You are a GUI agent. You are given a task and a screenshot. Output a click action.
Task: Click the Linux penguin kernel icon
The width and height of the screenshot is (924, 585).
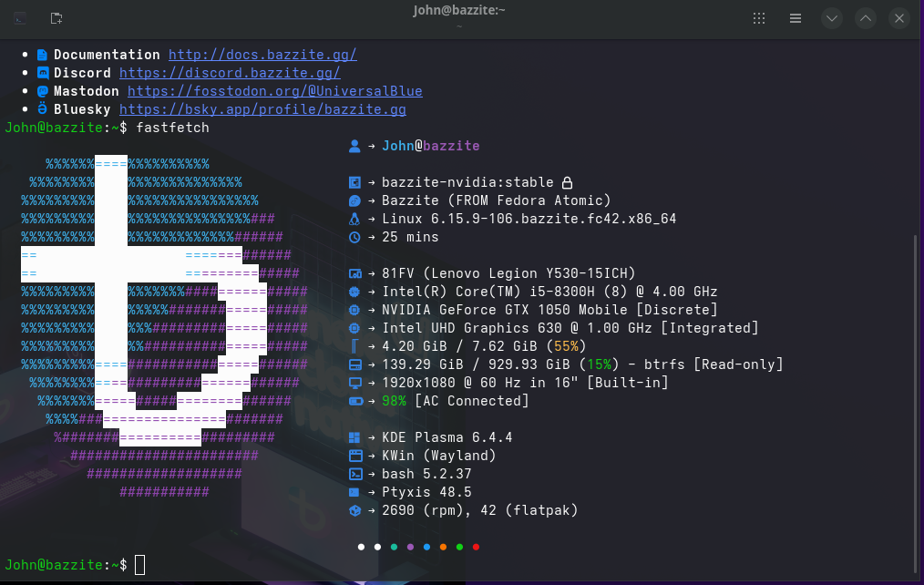click(354, 219)
